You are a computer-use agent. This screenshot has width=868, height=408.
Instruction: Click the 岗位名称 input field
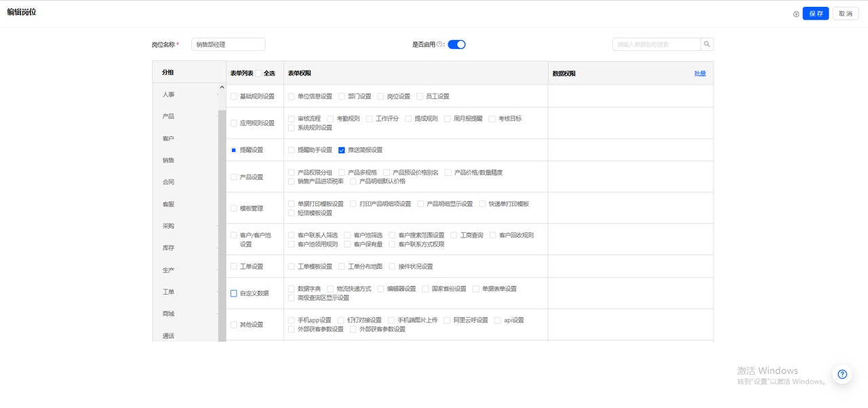(x=228, y=44)
